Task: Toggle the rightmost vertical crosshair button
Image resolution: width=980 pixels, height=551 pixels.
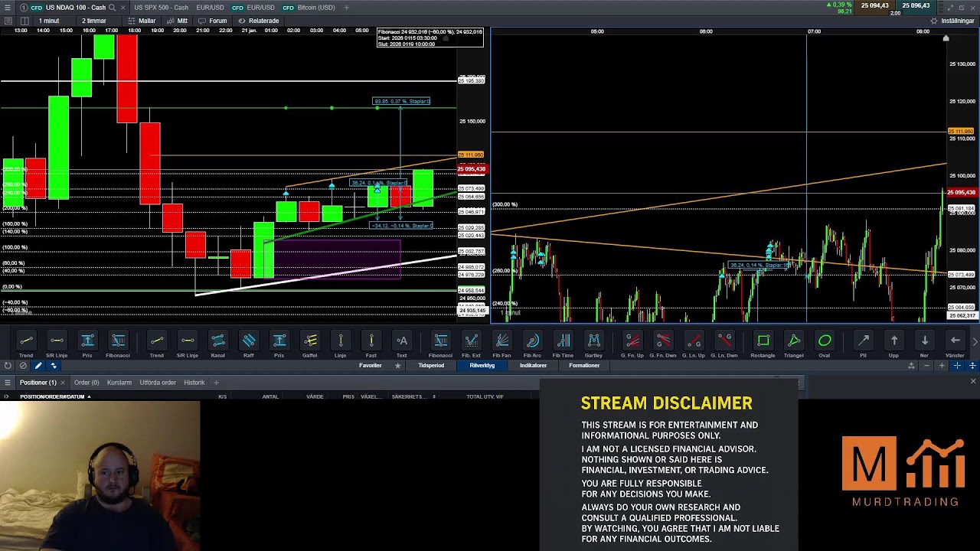Action: pyautogui.click(x=972, y=366)
